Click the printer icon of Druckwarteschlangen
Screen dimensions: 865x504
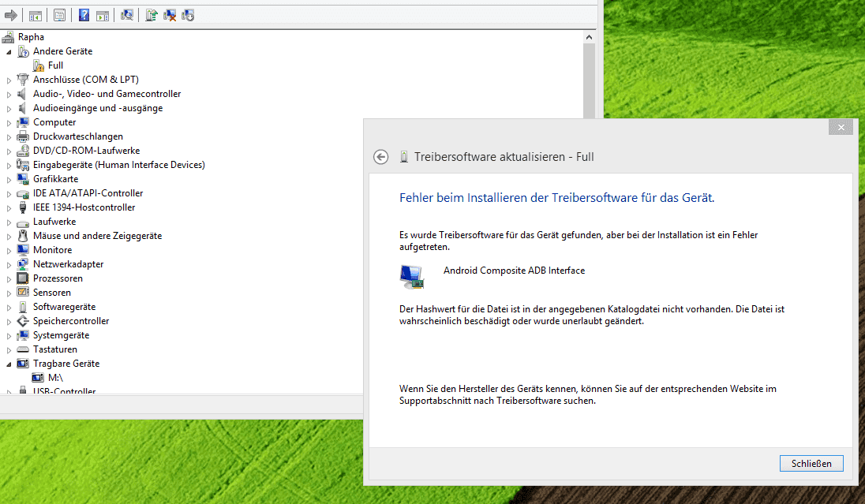23,136
